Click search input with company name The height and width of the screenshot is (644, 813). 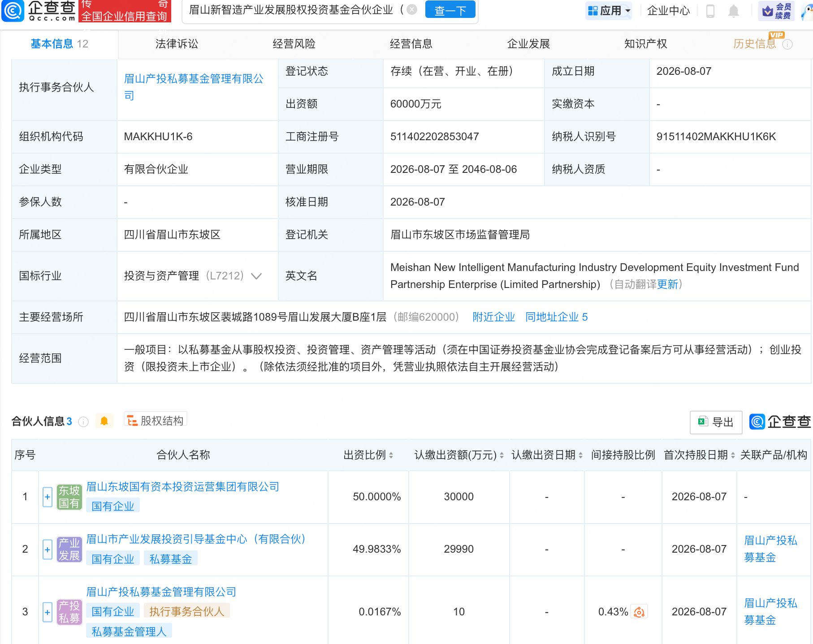(x=296, y=10)
